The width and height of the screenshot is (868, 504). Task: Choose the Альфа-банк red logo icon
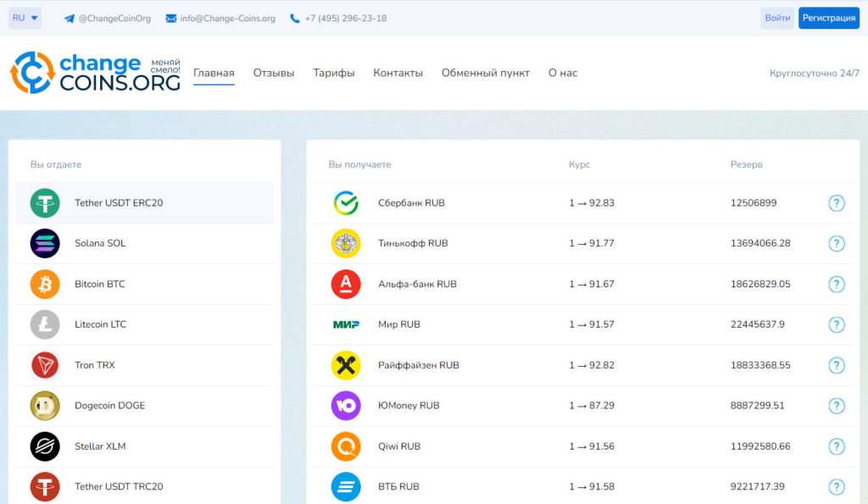point(346,284)
